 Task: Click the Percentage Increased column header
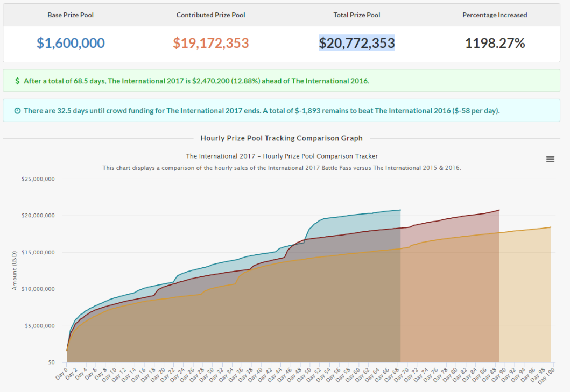click(495, 15)
